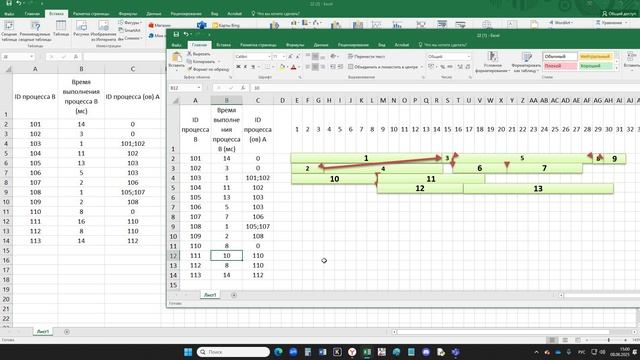Open the number format dropdown (Общий)
Image resolution: width=640 pixels, height=360 pixels.
(469, 56)
